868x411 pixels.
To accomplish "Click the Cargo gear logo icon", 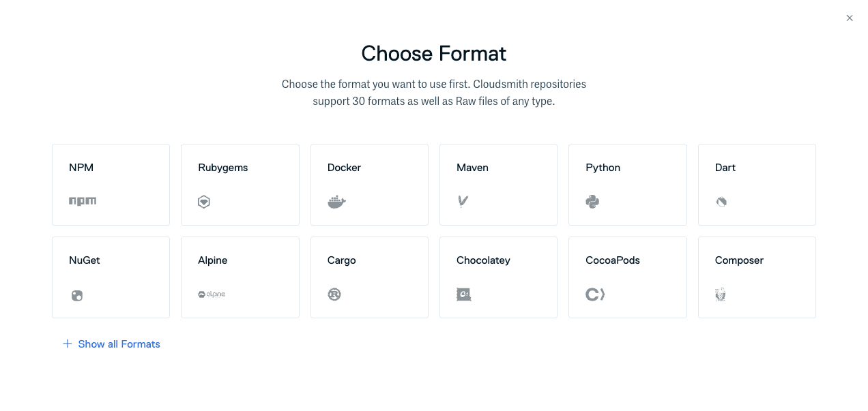I will (x=334, y=294).
